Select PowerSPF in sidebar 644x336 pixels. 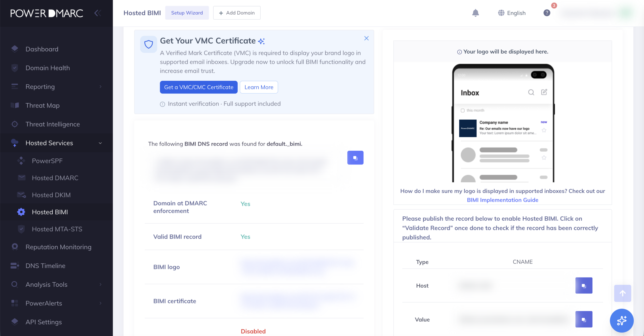[47, 161]
